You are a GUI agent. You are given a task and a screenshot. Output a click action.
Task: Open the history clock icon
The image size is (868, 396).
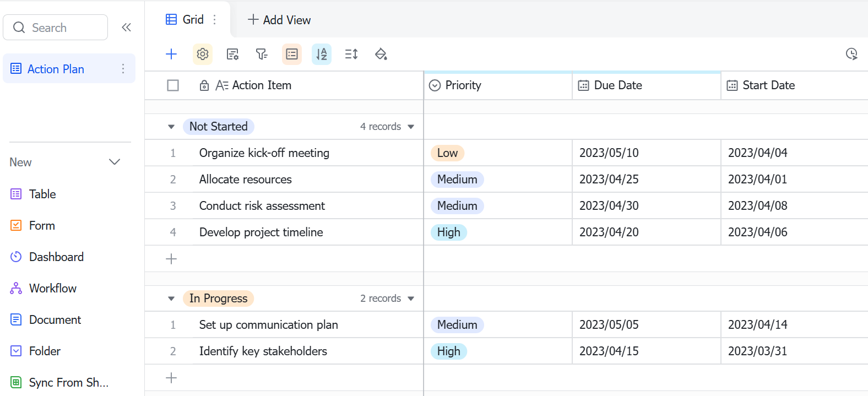[x=851, y=54]
